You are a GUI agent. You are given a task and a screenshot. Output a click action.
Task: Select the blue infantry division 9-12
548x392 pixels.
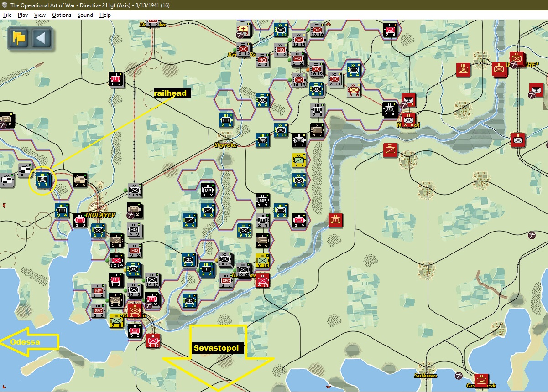click(x=244, y=231)
